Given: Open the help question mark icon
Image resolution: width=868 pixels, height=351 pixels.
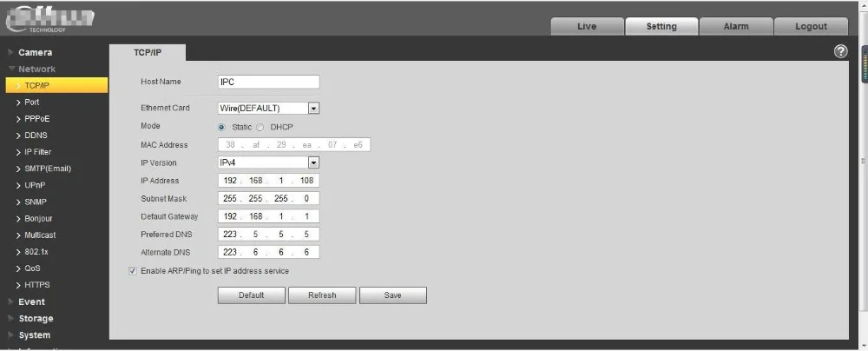Looking at the screenshot, I should pos(840,51).
